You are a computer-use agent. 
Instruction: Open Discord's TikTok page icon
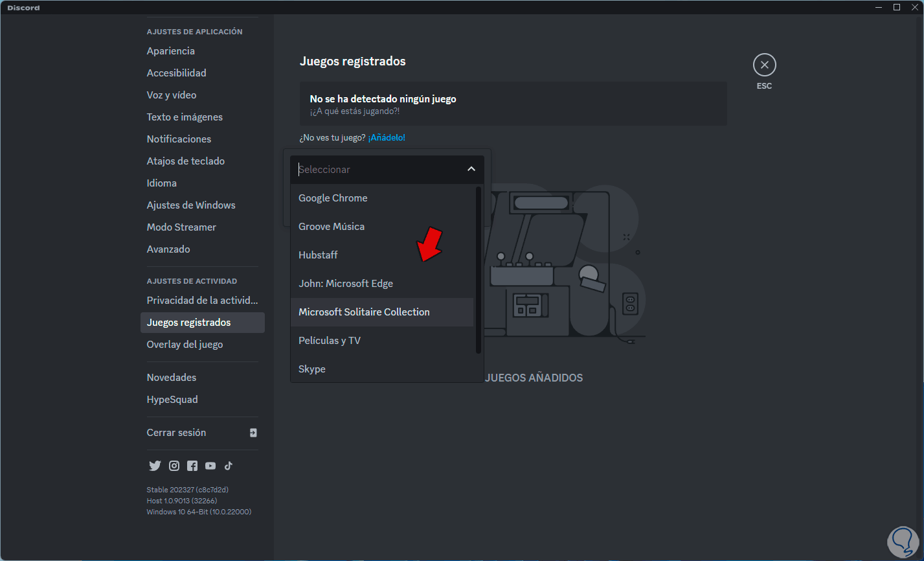point(229,466)
